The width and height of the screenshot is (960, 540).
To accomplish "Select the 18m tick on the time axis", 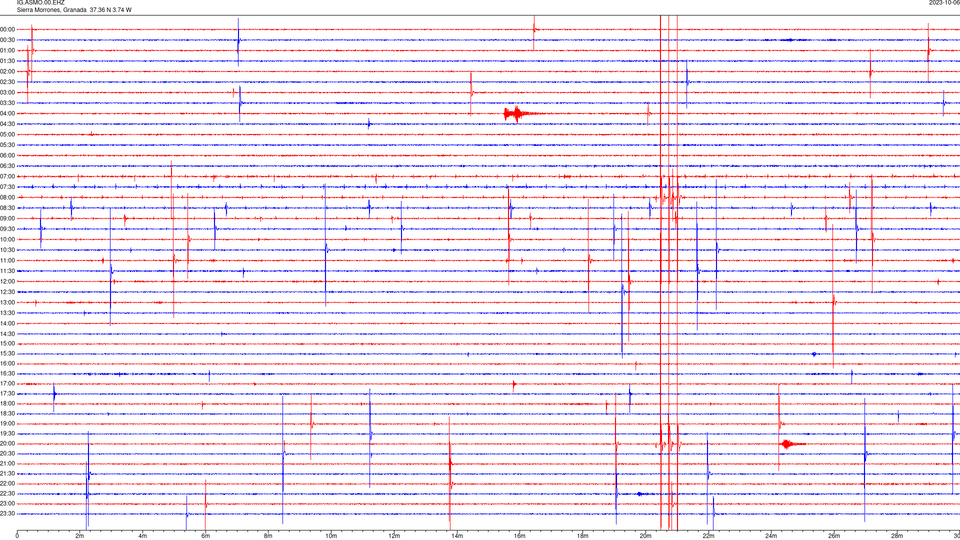I will point(583,536).
